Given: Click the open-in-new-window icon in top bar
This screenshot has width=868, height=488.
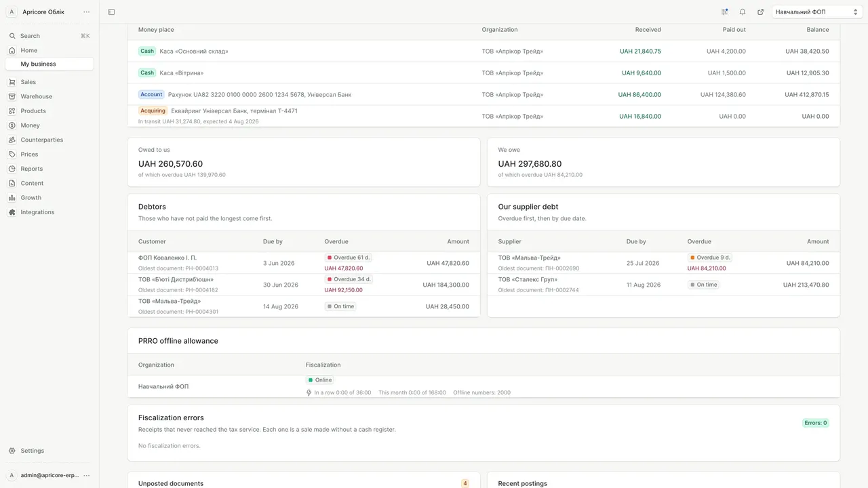Looking at the screenshot, I should [760, 12].
